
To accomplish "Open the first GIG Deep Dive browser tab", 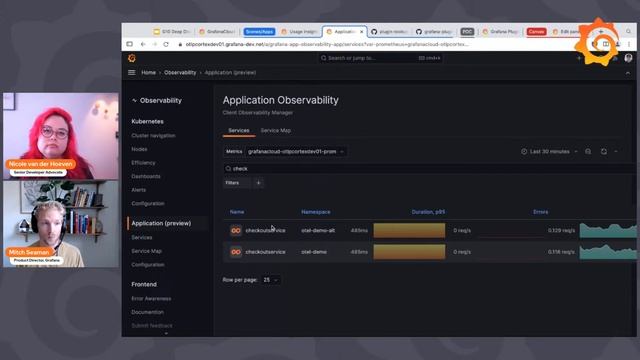I will (x=172, y=31).
